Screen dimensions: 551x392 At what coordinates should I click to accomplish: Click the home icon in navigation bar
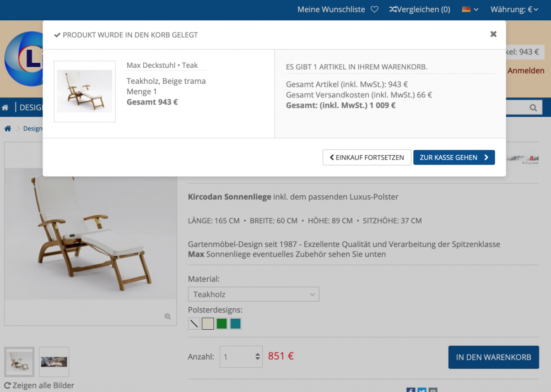tap(5, 107)
